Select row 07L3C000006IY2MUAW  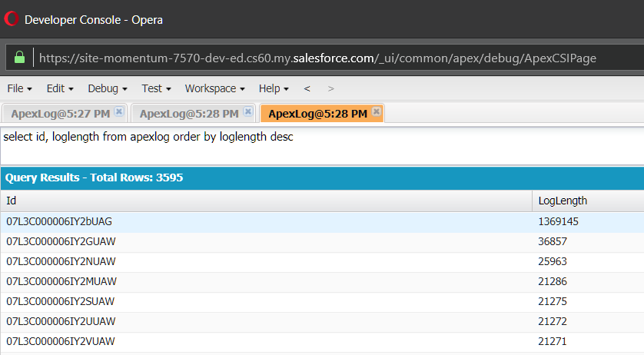coord(322,282)
